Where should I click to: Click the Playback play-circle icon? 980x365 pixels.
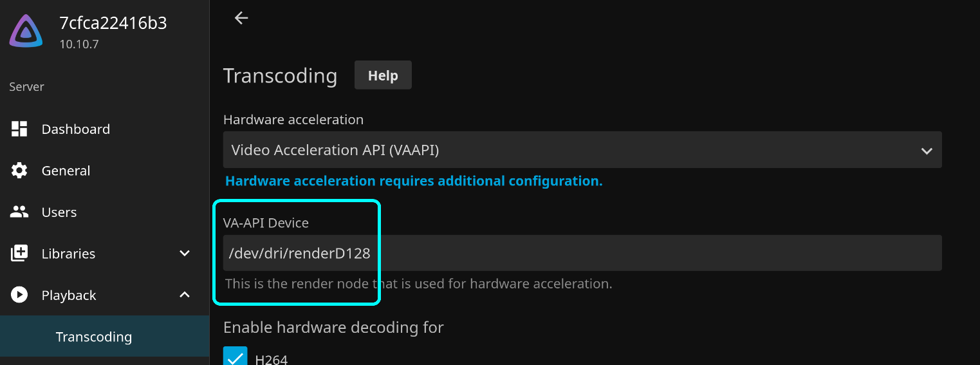point(19,295)
